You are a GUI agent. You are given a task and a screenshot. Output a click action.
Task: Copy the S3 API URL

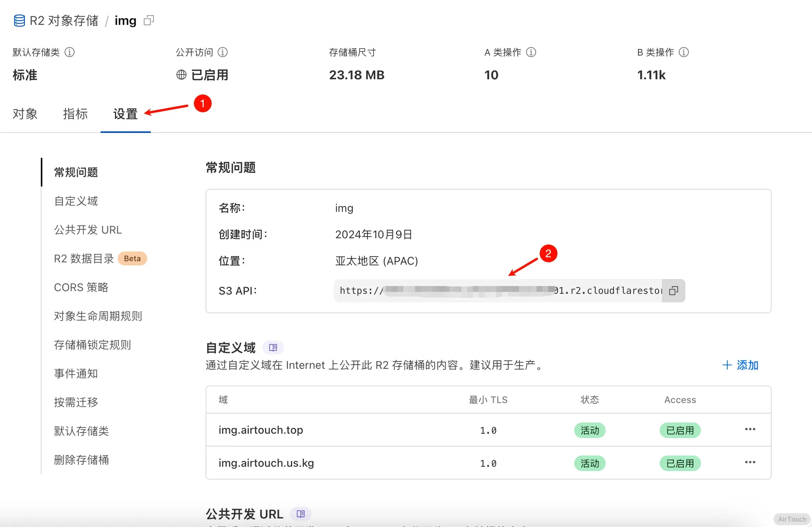[x=673, y=291]
